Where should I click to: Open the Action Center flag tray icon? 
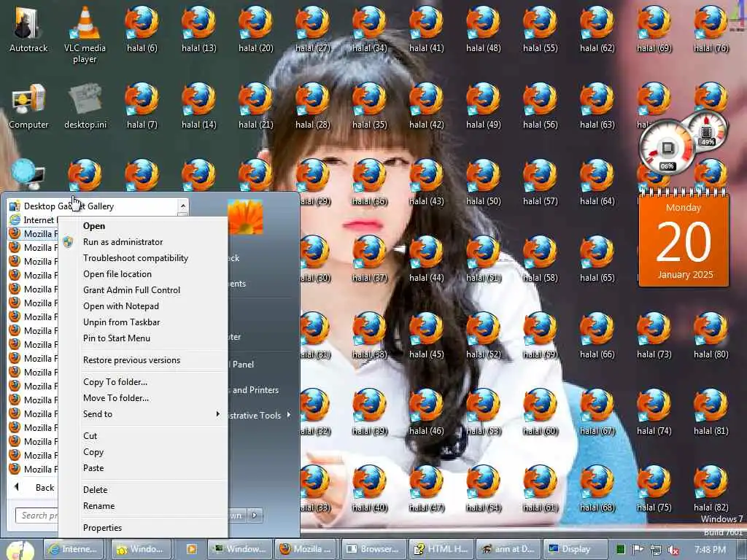[638, 550]
